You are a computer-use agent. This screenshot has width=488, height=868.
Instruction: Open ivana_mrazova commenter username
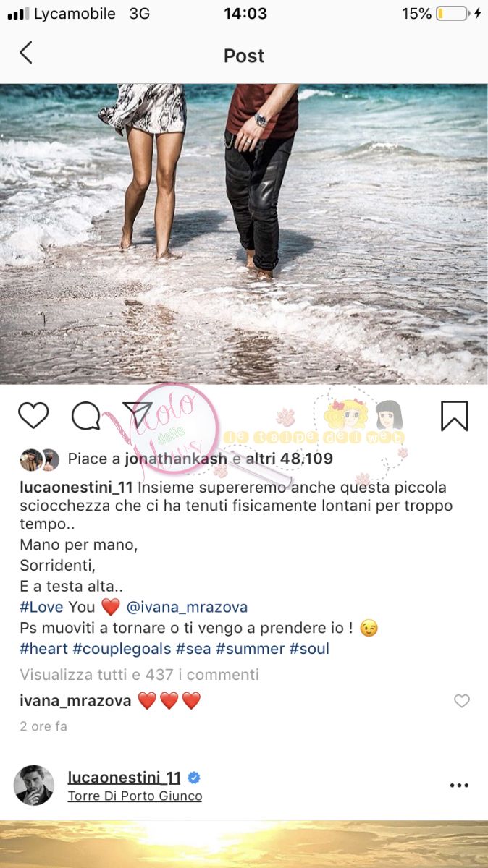(x=75, y=700)
